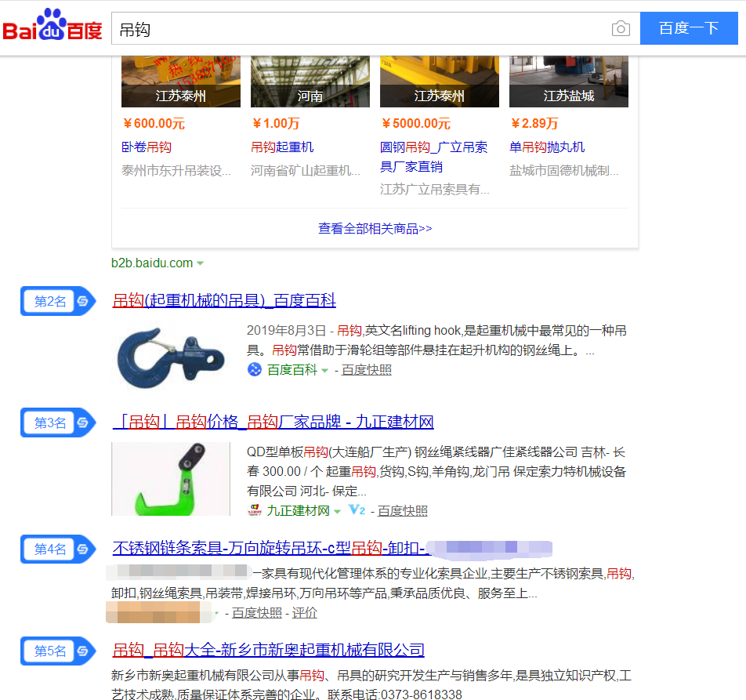The height and width of the screenshot is (700, 746).
Task: Click the 百度百科 source name
Action: 292,370
